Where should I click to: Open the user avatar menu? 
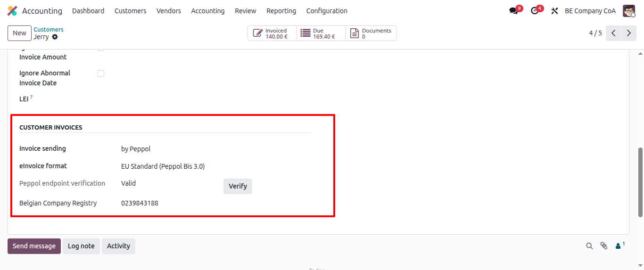[x=629, y=11]
